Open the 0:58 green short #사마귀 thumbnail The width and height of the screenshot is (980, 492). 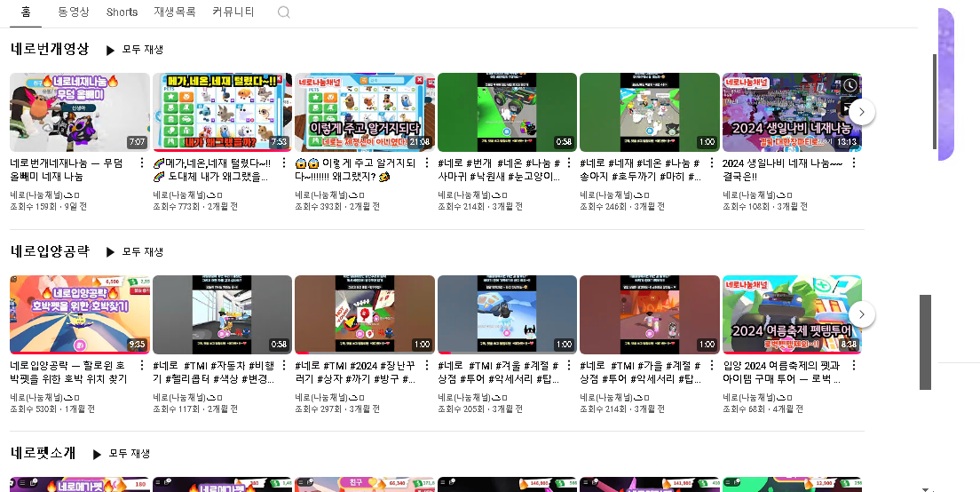pyautogui.click(x=507, y=113)
